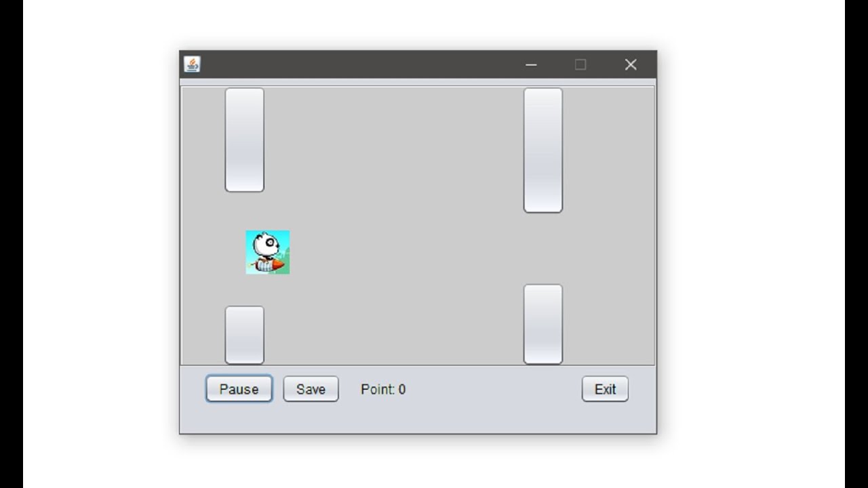
Task: Click the Point: 0 score label
Action: [383, 389]
